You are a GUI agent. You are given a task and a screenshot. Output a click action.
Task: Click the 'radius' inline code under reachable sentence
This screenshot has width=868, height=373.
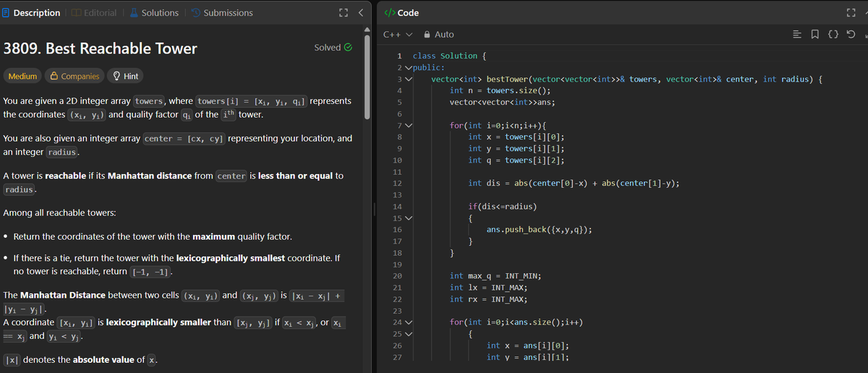[x=20, y=189]
